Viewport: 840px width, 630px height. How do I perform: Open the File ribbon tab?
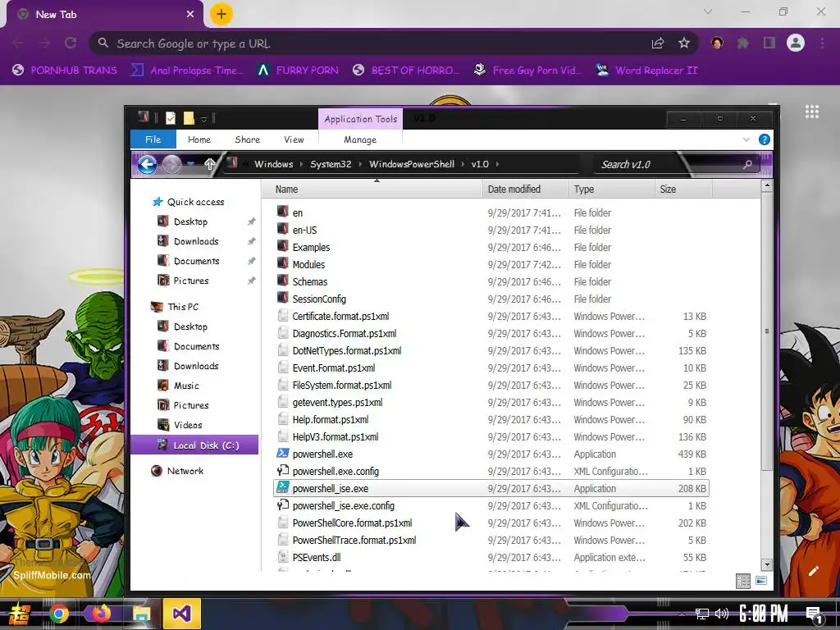tap(153, 139)
